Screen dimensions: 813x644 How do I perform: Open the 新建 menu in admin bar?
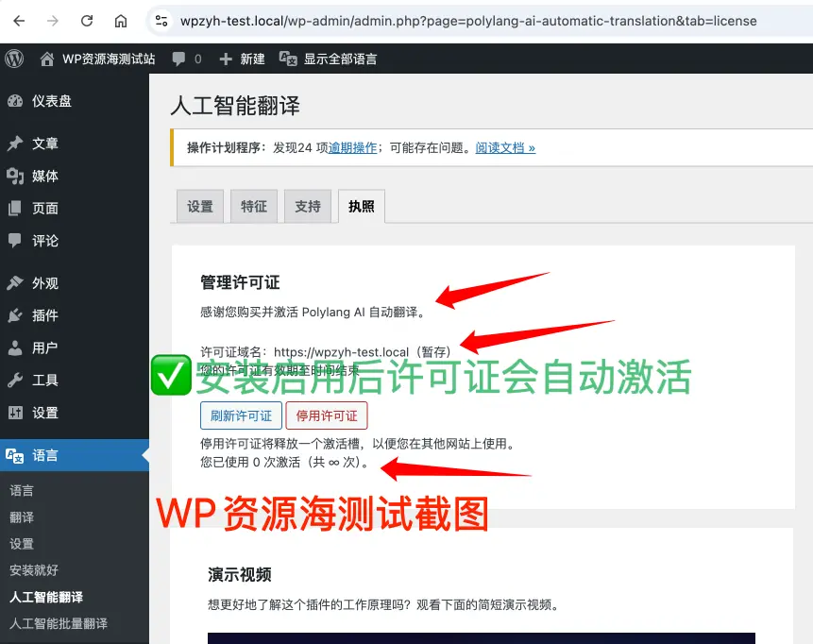coord(252,59)
